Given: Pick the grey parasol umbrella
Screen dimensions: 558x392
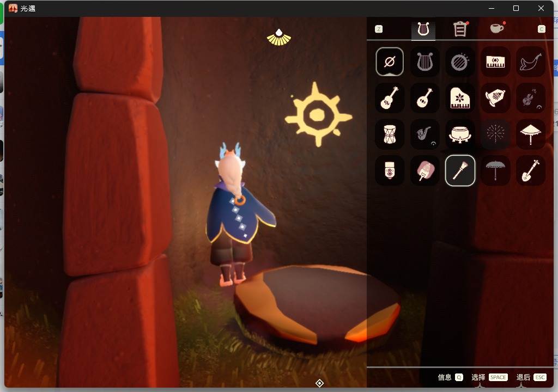Looking at the screenshot, I should coord(495,170).
